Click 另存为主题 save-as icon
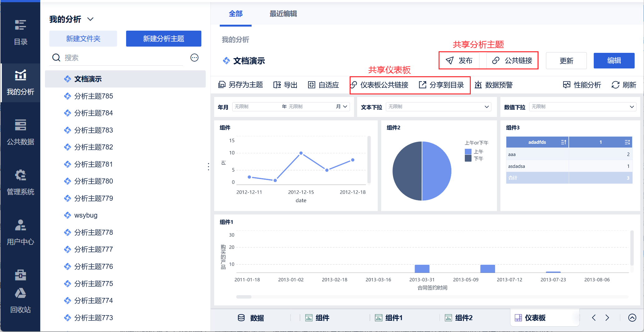The height and width of the screenshot is (332, 644). tap(222, 85)
